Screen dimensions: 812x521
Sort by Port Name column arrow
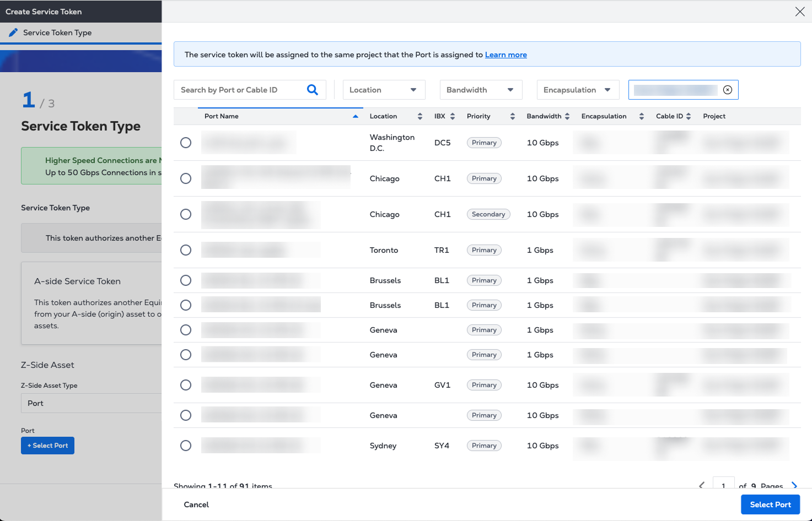pyautogui.click(x=356, y=116)
